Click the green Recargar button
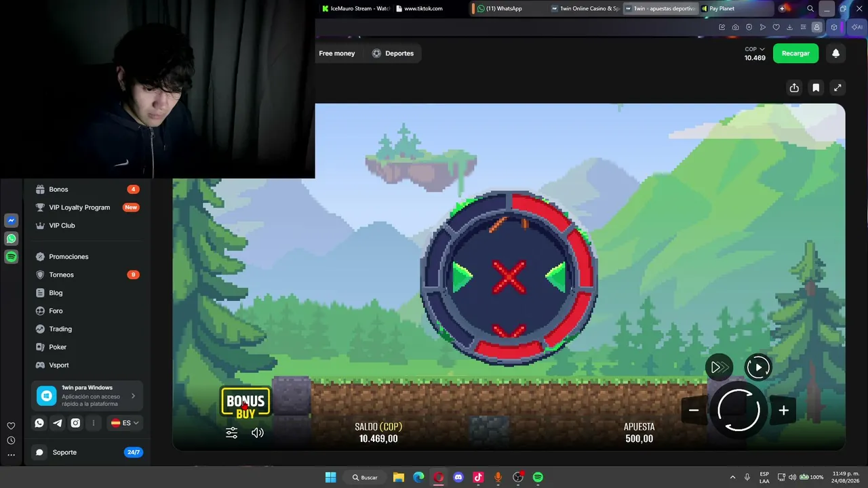The image size is (868, 488). pyautogui.click(x=795, y=54)
